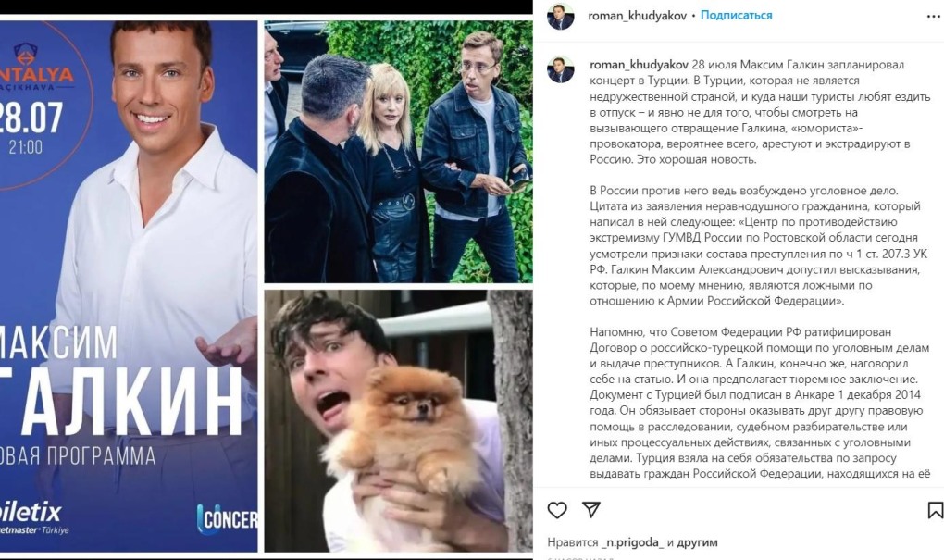View likes list via 'другим' link
Screen dimensions: 944x560
[697, 542]
